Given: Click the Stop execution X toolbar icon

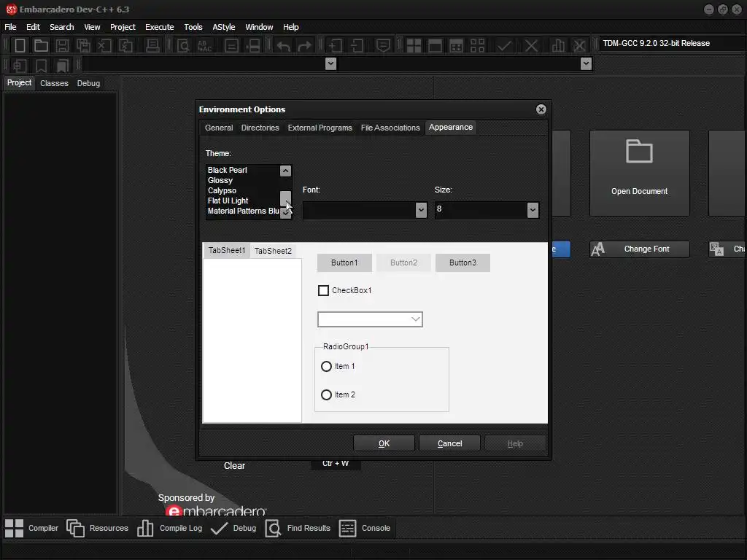Looking at the screenshot, I should pyautogui.click(x=531, y=46).
